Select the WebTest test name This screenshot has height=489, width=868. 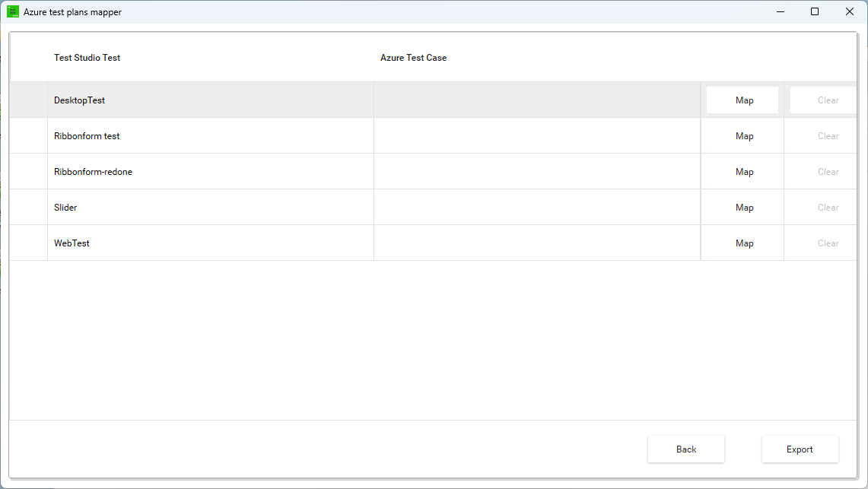click(72, 243)
